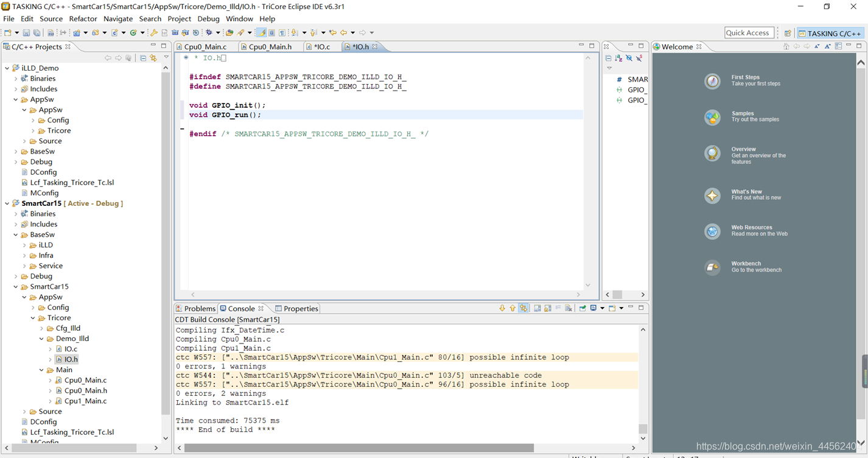Expand the BaseSw folder under iLLD_Demo
Screen dimensions: 868x458
click(16, 152)
